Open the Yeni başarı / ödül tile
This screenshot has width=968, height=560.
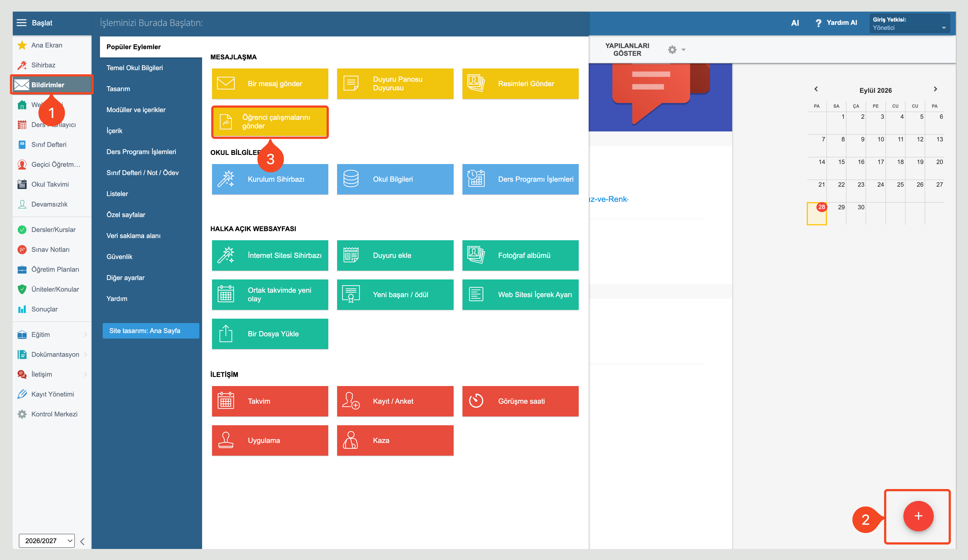[395, 295]
